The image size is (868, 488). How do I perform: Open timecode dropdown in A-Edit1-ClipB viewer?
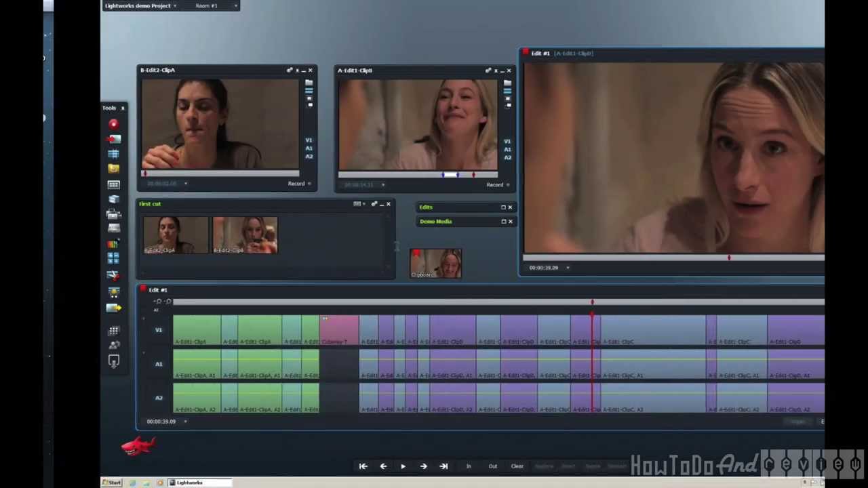pos(383,184)
